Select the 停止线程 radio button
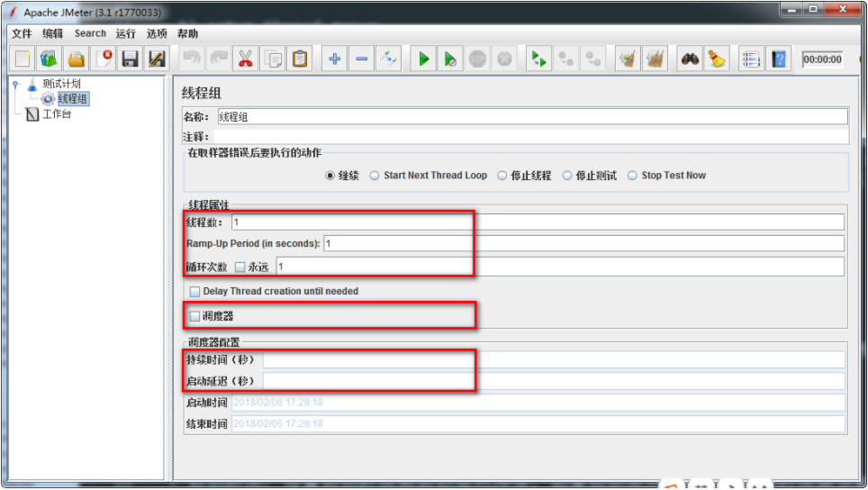The height and width of the screenshot is (490, 868). [502, 176]
